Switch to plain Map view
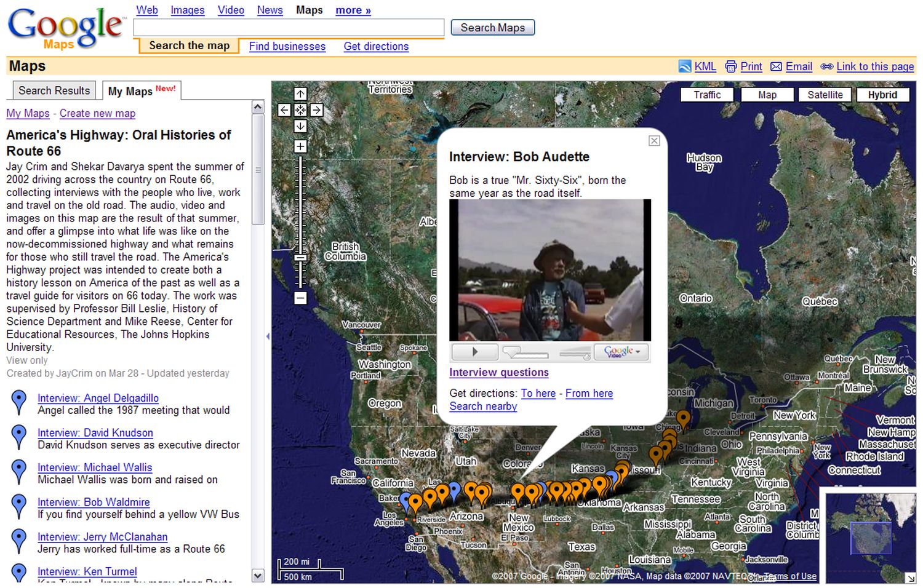 pos(767,95)
